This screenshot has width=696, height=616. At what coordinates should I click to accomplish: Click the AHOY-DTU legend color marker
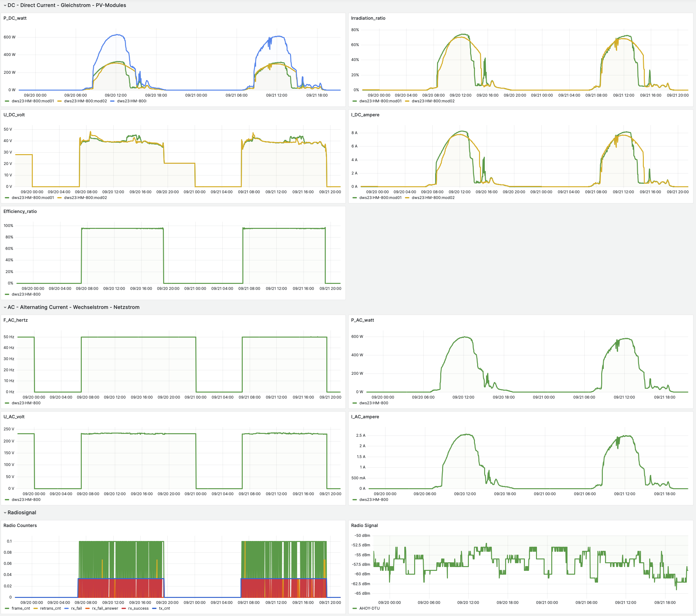355,608
